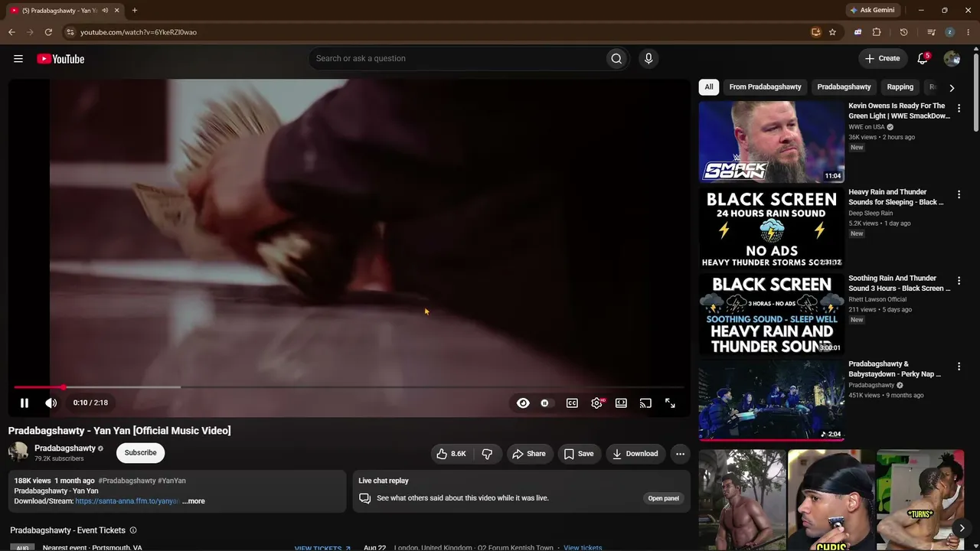The height and width of the screenshot is (551, 980).
Task: Mute the video volume
Action: (x=51, y=403)
